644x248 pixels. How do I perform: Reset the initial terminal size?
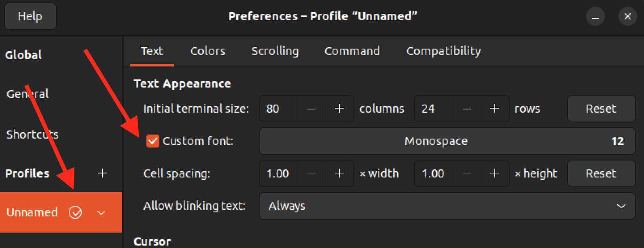[x=601, y=109]
